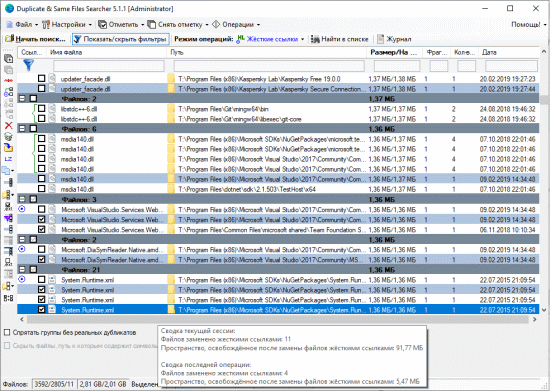The width and height of the screenshot is (550, 391).
Task: Click the blue funnel filter icon under the header
Action: click(28, 65)
